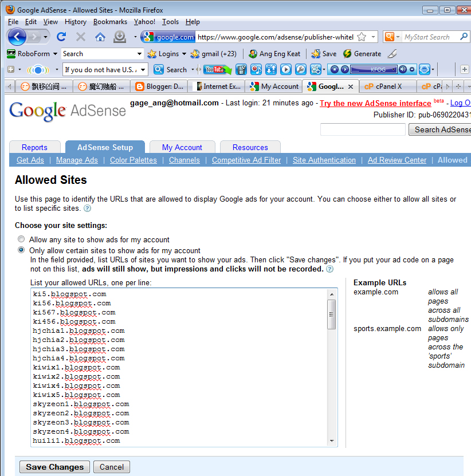Switch to the My Account browser tab
Screen dimensions: 471x476
point(274,86)
